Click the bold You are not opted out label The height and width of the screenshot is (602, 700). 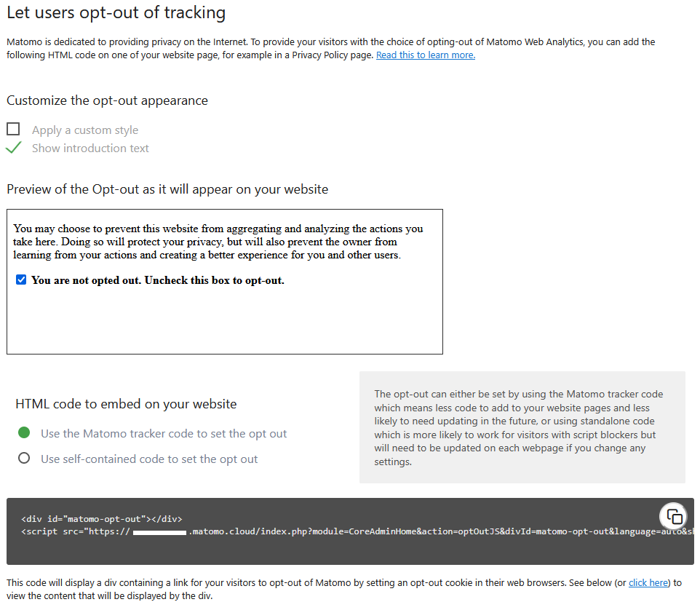pyautogui.click(x=157, y=280)
